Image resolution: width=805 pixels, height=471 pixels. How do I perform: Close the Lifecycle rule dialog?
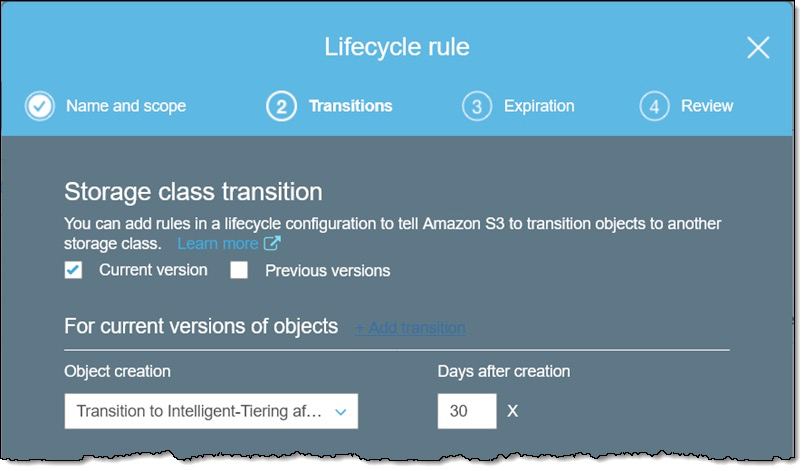point(758,48)
